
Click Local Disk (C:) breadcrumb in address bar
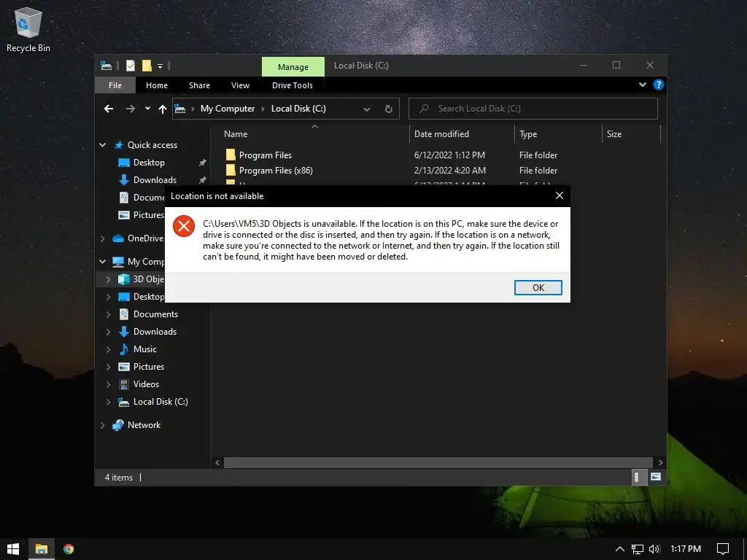(x=298, y=109)
